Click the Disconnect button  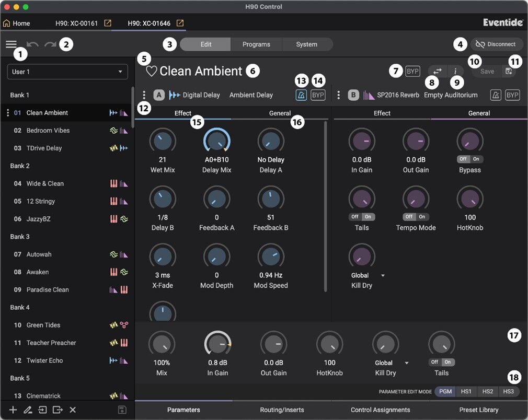[x=497, y=44]
